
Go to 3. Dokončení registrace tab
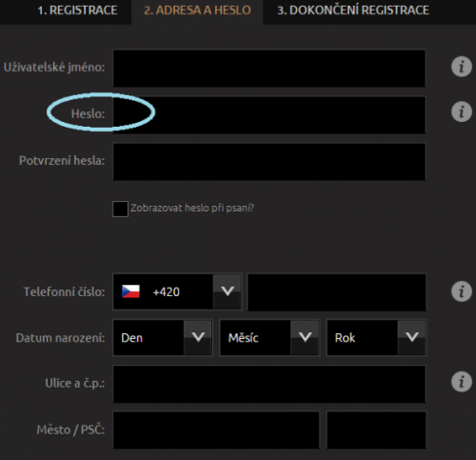tap(353, 10)
